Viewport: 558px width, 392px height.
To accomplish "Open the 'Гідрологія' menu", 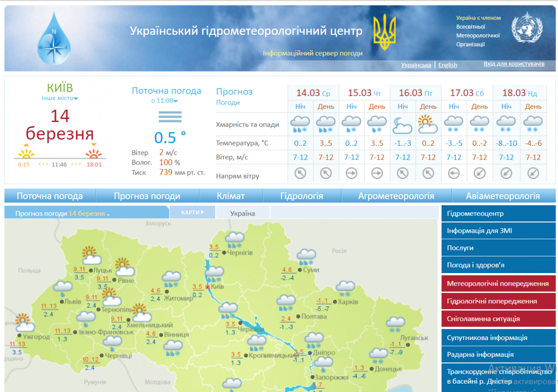I will 301,196.
